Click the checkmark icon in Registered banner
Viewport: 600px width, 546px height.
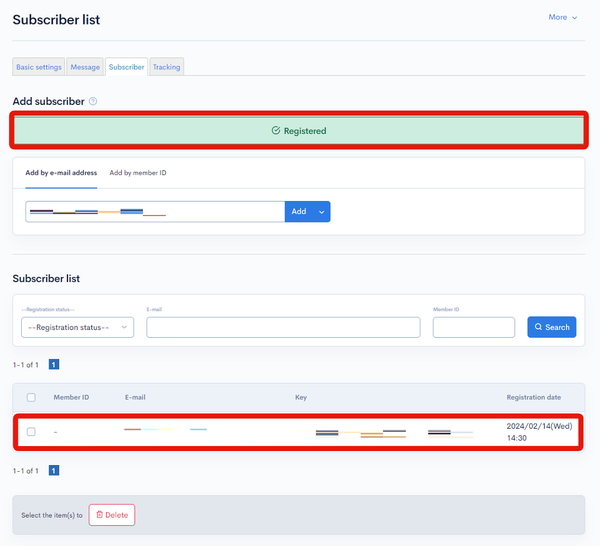pyautogui.click(x=276, y=131)
